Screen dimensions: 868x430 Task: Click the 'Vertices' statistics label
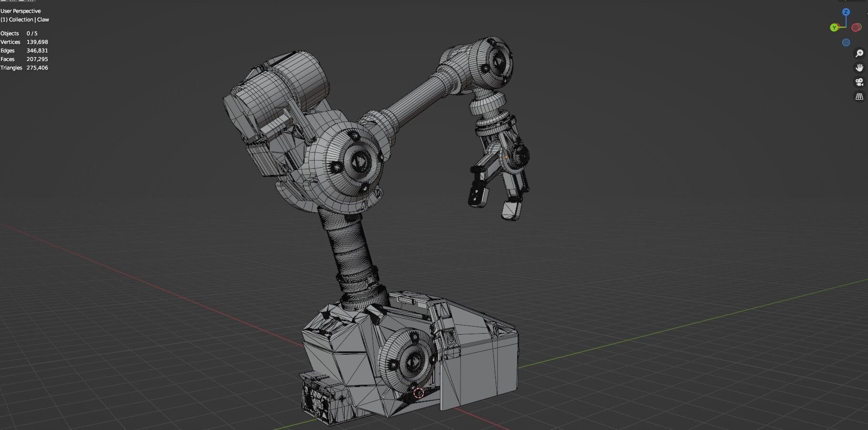point(10,42)
